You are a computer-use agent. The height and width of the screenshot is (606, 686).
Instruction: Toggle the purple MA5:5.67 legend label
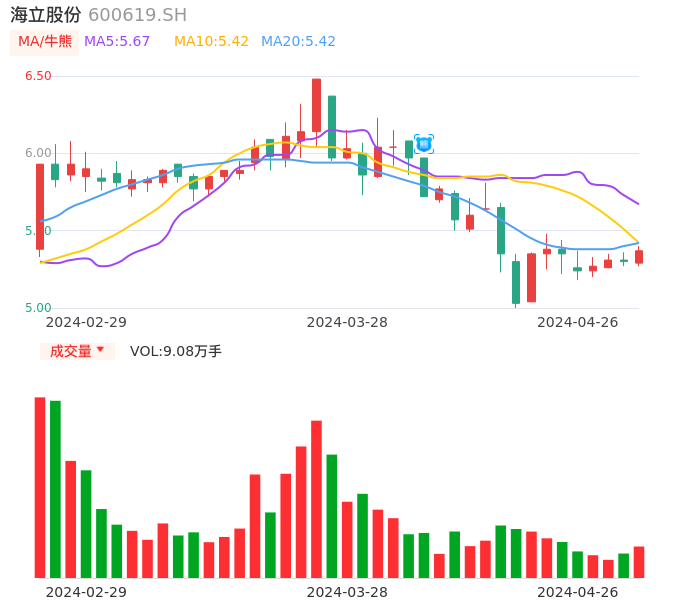(x=117, y=42)
